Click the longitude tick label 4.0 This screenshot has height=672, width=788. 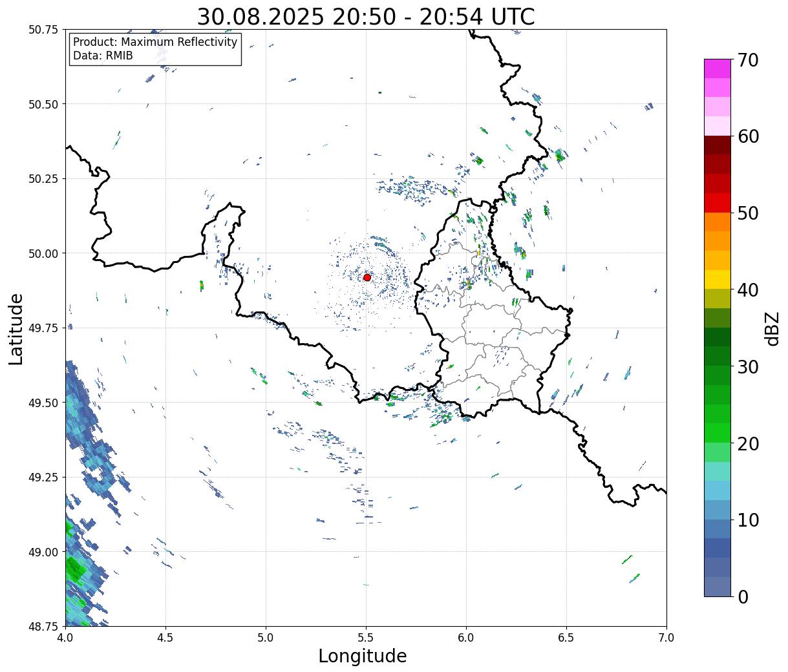65,638
